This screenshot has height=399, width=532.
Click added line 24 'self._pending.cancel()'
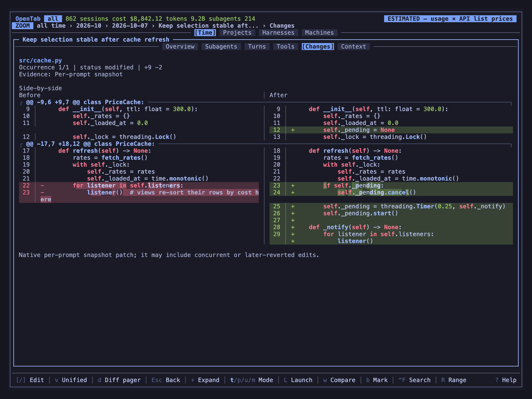coord(391,192)
